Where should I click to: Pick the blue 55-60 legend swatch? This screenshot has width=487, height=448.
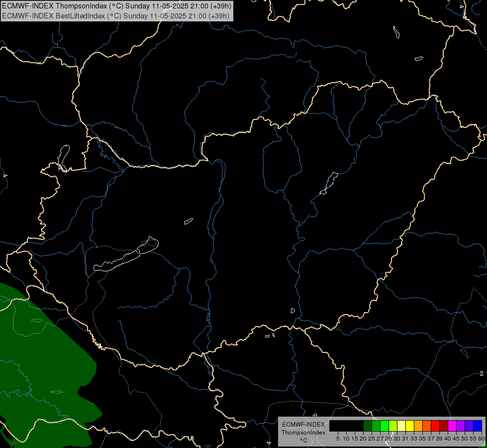[x=478, y=426]
